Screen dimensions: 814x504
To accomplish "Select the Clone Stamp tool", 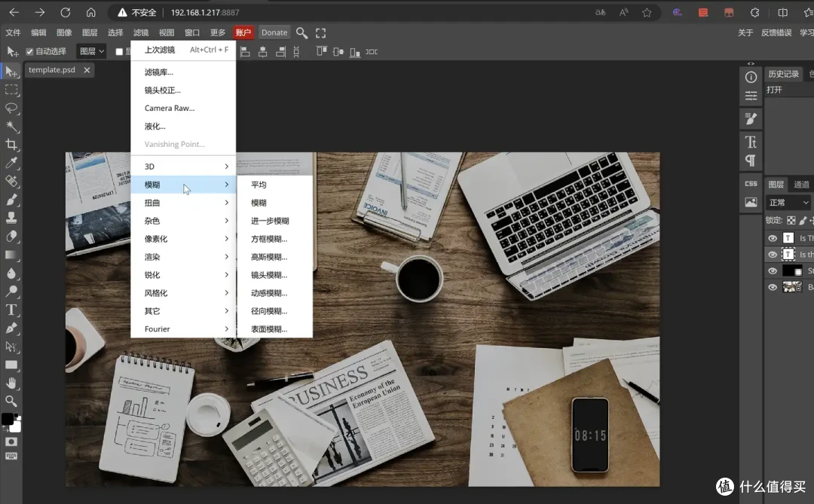I will click(x=11, y=218).
